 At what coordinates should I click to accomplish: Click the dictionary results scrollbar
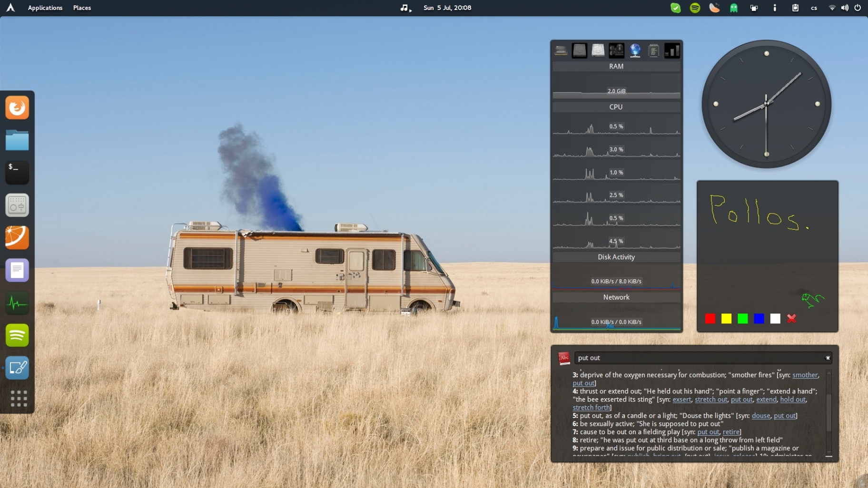pos(829,412)
